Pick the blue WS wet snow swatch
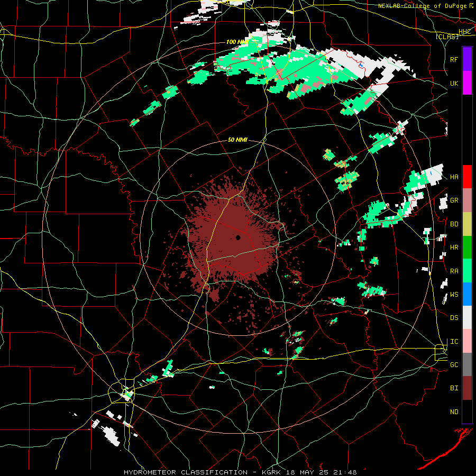The height and width of the screenshot is (476, 476). (x=467, y=294)
